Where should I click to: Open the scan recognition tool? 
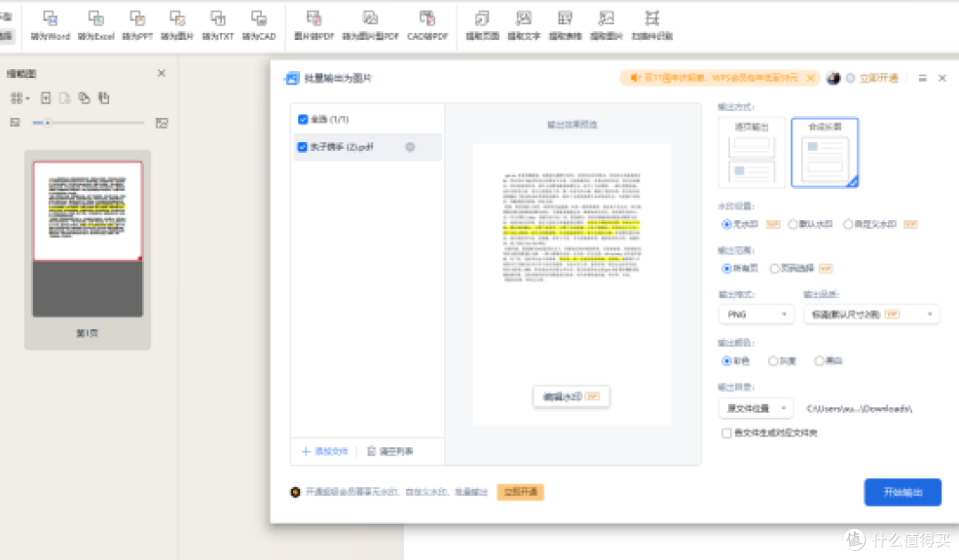tap(652, 25)
